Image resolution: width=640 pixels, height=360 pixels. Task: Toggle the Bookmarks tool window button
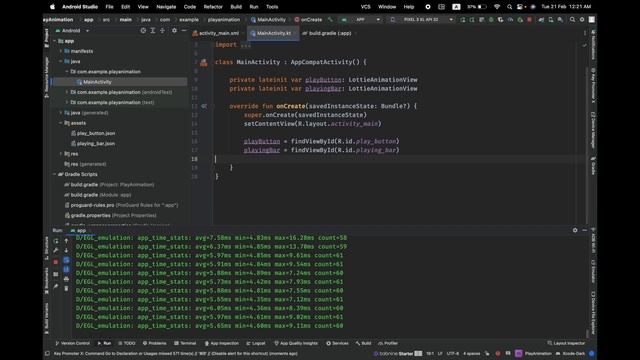(46, 281)
